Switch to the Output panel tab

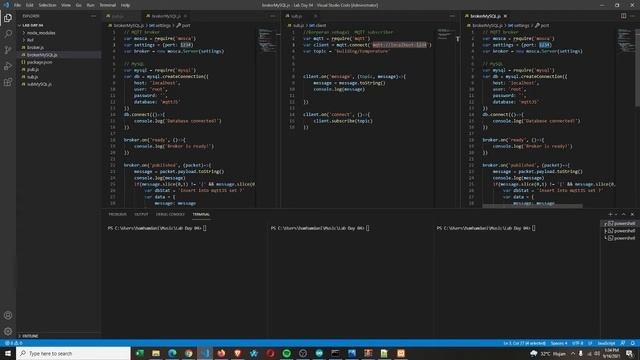coord(141,214)
